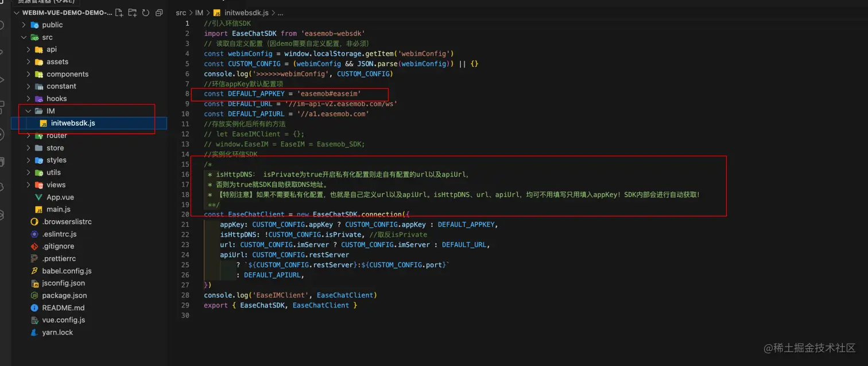The width and height of the screenshot is (868, 366).
Task: Click 'DEFAULT_APIURL' constant name on line 10
Action: 256,114
